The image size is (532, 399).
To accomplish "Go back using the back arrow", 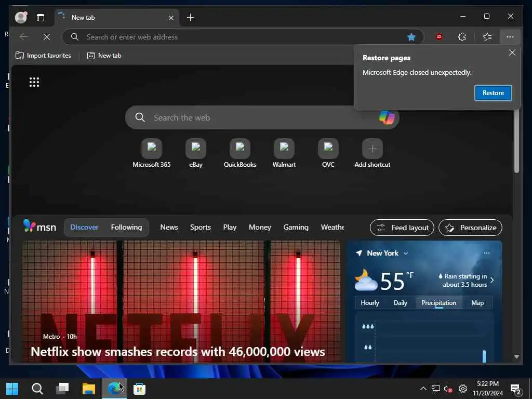I will click(24, 37).
